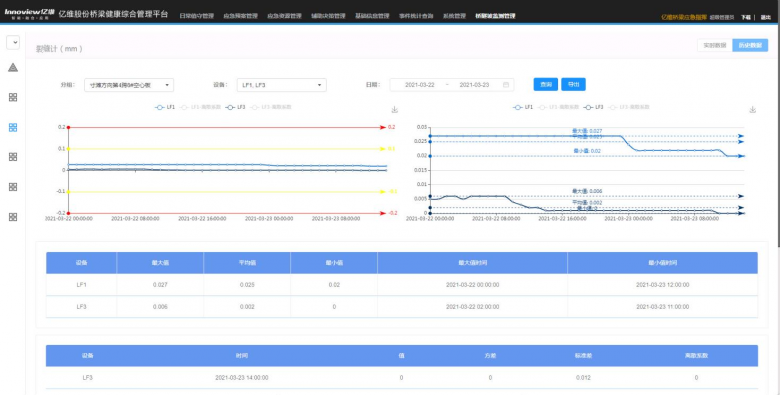Image resolution: width=780 pixels, height=395 pixels.
Task: Expand the 分组 group dropdown
Action: (129, 85)
